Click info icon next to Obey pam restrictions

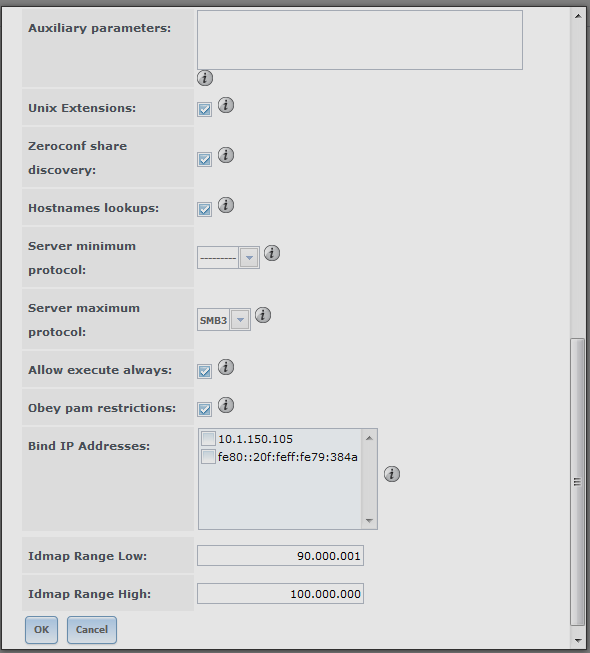[x=226, y=405]
